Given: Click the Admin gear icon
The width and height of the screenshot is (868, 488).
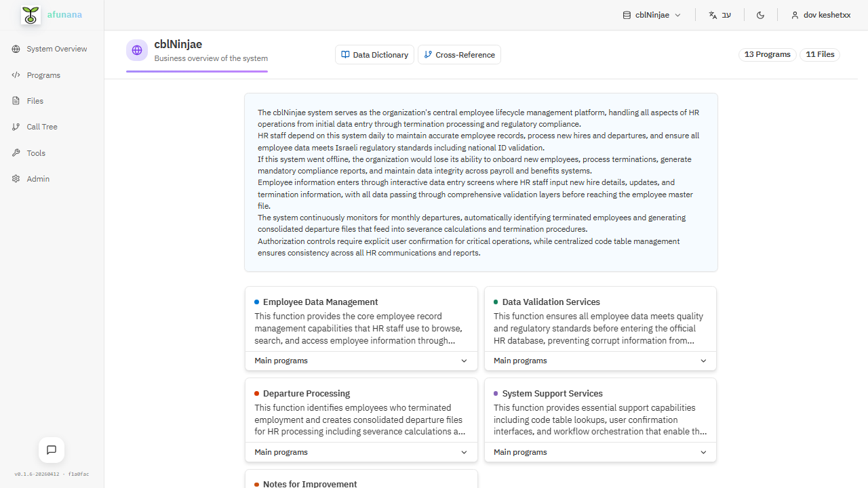Looking at the screenshot, I should [16, 178].
